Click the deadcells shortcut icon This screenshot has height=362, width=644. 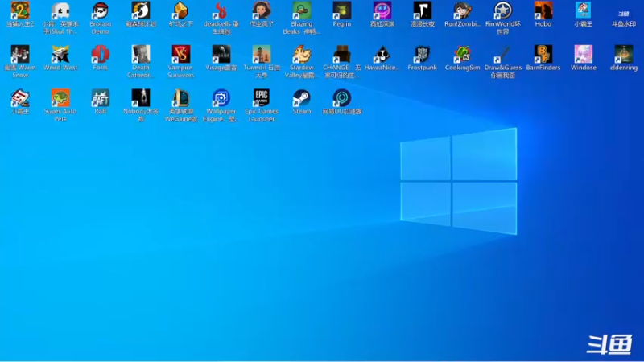pyautogui.click(x=221, y=10)
